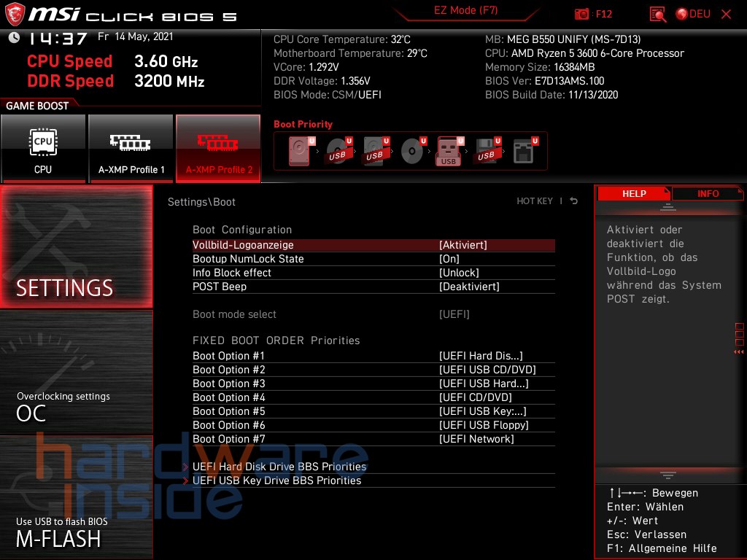
Task: Click the Memory Size 16384MB text
Action: [540, 67]
